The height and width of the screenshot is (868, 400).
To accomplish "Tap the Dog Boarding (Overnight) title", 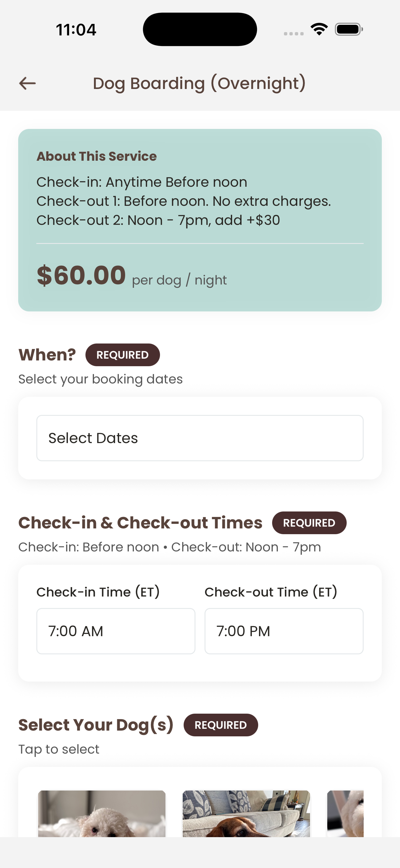I will [199, 83].
